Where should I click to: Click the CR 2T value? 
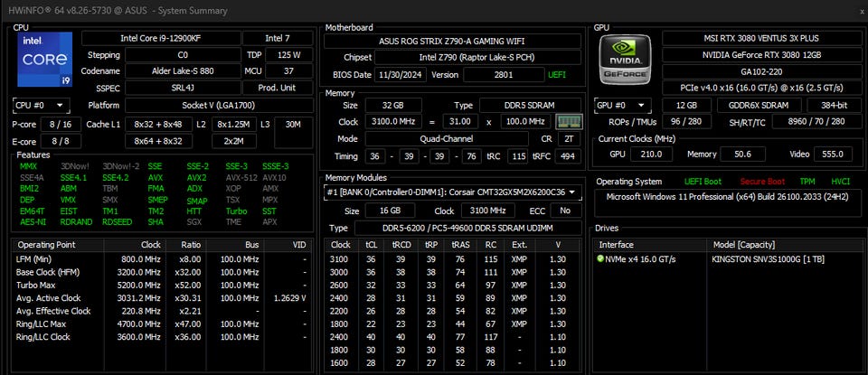(x=570, y=139)
